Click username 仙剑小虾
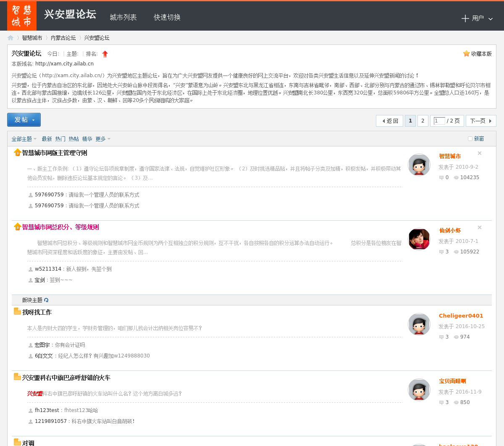The image size is (504, 446). click(450, 230)
